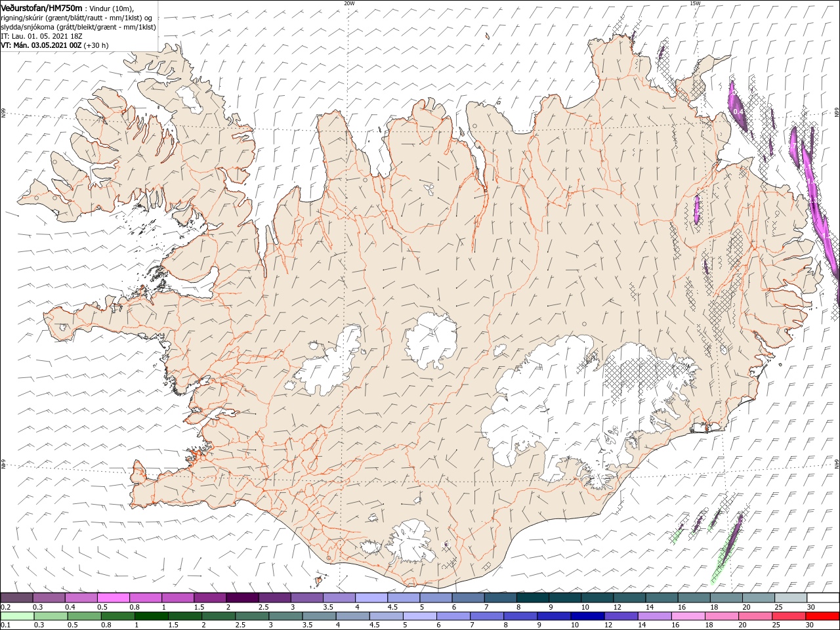Select lower legend darkest green swatch between 1 and 1.5
840x630 pixels.
[150, 616]
